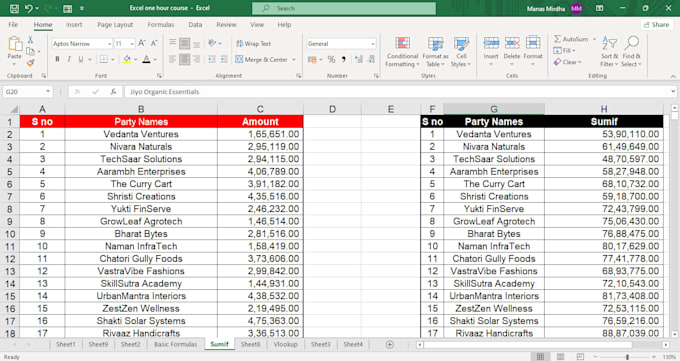Click the Manas Mirdha account name
Viewport: 680px width, 361px height.
(546, 8)
